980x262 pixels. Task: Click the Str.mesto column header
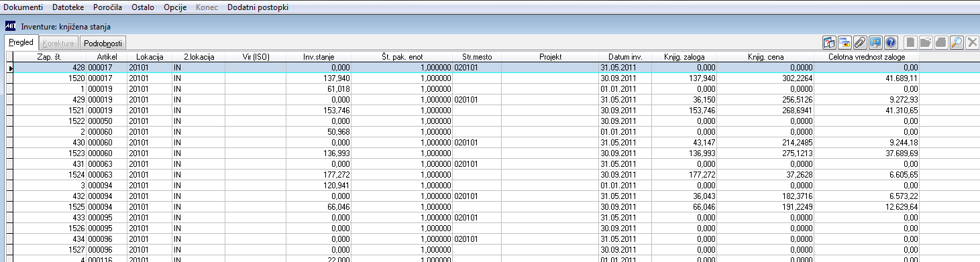(x=477, y=57)
